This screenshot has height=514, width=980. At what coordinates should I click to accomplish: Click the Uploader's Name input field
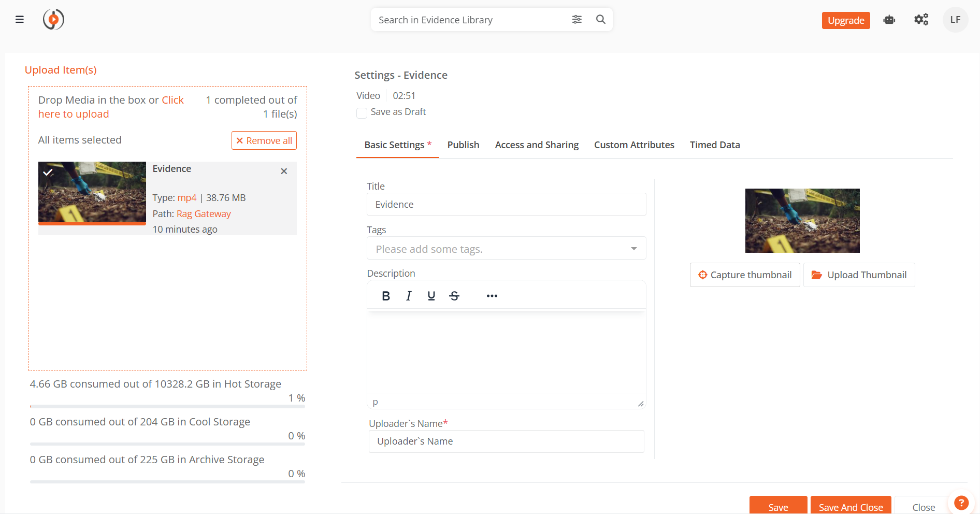pyautogui.click(x=506, y=441)
